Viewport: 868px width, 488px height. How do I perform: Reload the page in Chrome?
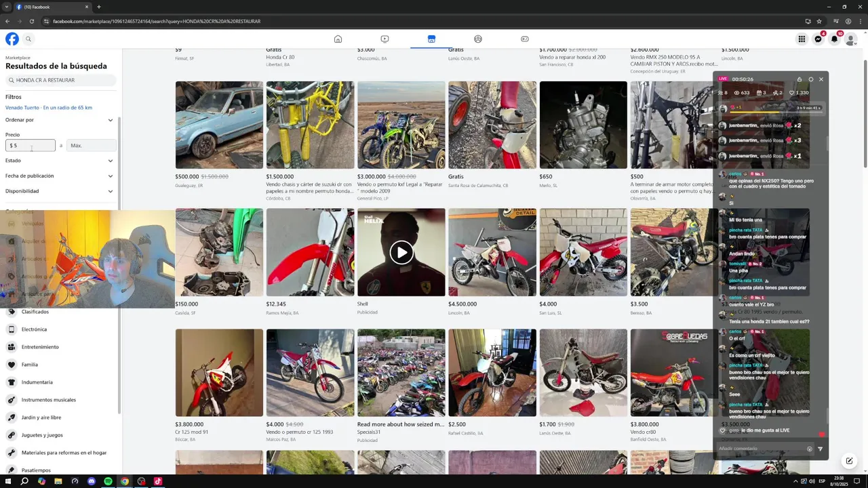31,21
